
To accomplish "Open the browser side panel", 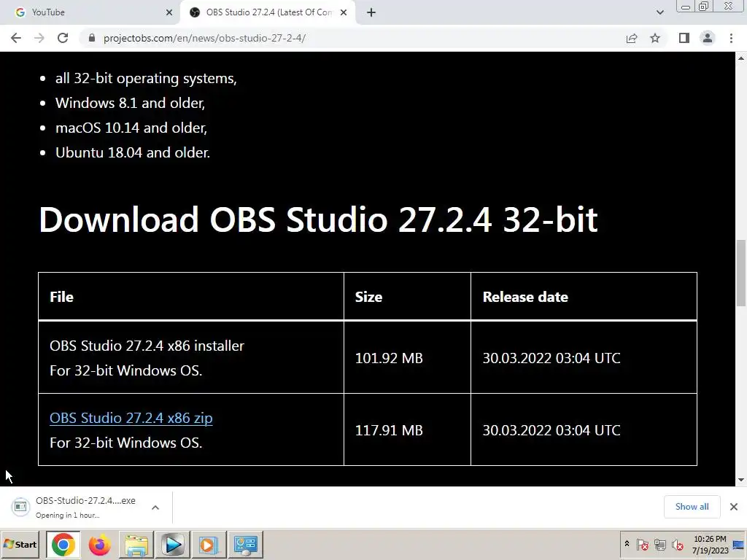I will point(684,38).
